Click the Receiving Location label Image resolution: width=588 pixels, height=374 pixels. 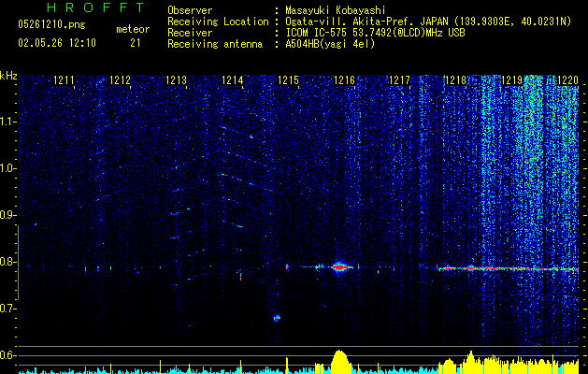coord(218,22)
